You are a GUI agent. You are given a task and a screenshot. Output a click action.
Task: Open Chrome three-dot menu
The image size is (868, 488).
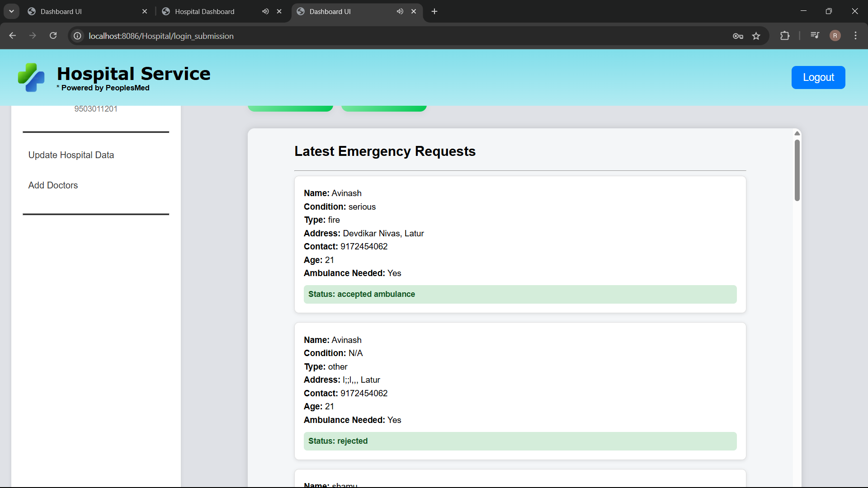(855, 36)
